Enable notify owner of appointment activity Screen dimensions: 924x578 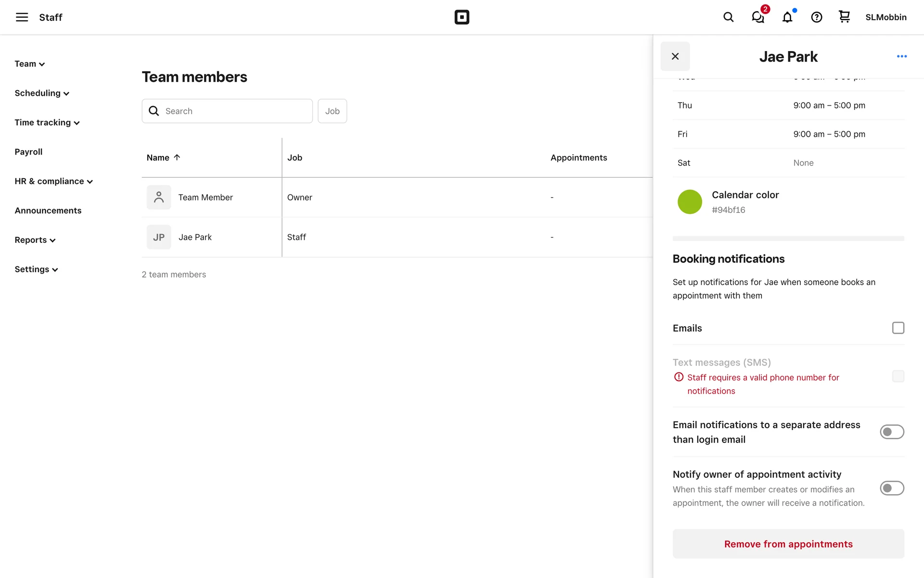891,488
